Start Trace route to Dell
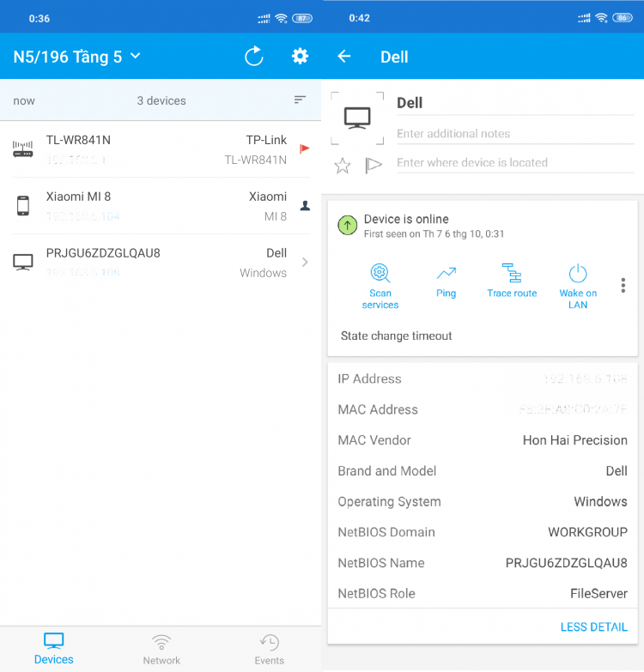This screenshot has height=672, width=644. [512, 281]
